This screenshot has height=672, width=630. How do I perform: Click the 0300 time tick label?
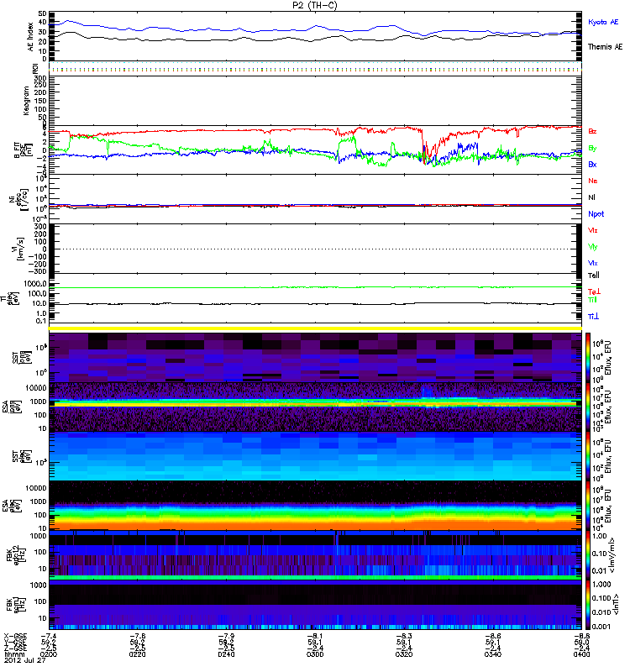pos(315,654)
